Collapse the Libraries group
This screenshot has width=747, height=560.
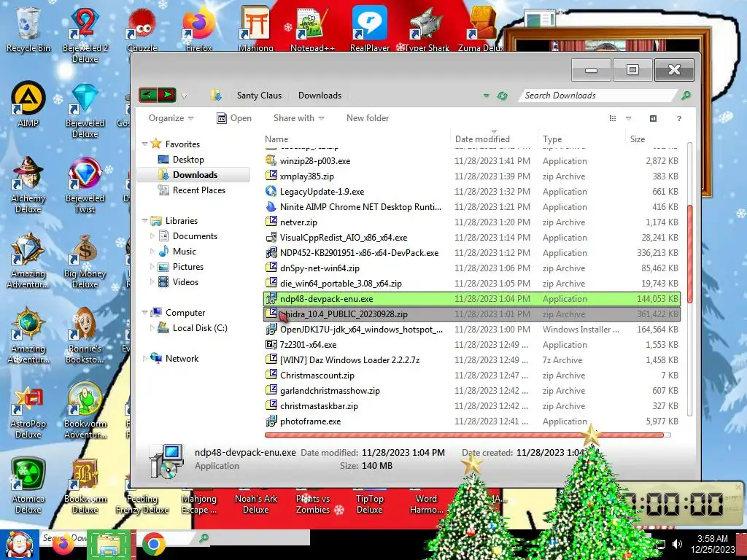pyautogui.click(x=145, y=220)
